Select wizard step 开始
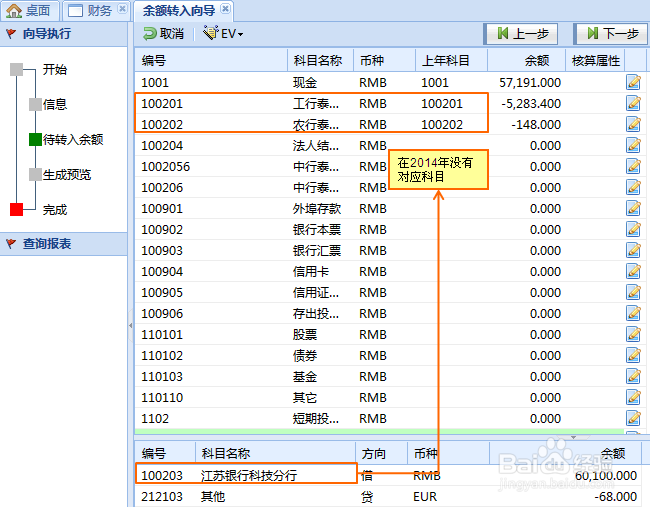The height and width of the screenshot is (507, 650). click(55, 69)
